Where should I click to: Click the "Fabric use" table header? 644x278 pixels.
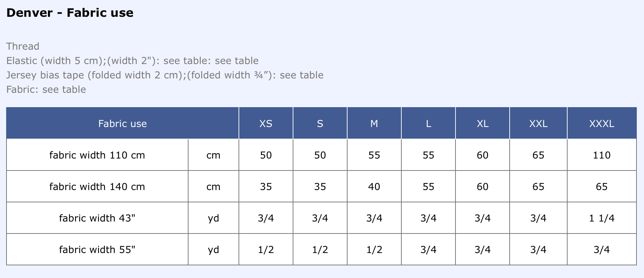point(122,124)
